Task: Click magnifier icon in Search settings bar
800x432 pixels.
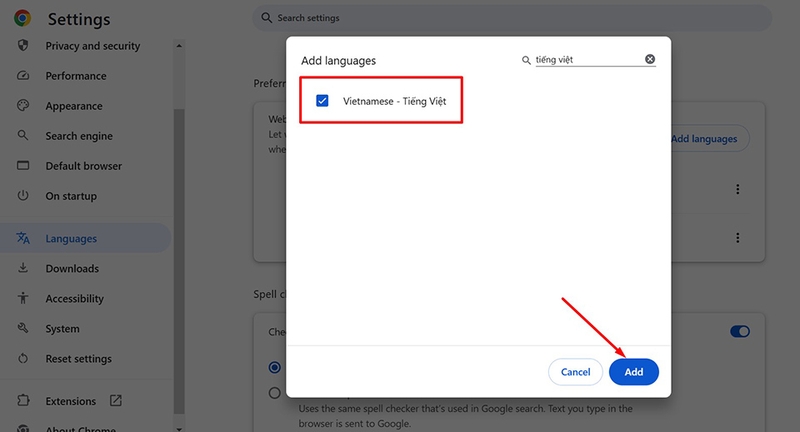Action: coord(266,18)
